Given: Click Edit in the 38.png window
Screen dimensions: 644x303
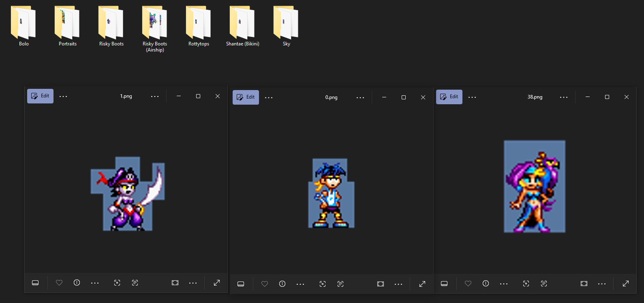Looking at the screenshot, I should (449, 97).
